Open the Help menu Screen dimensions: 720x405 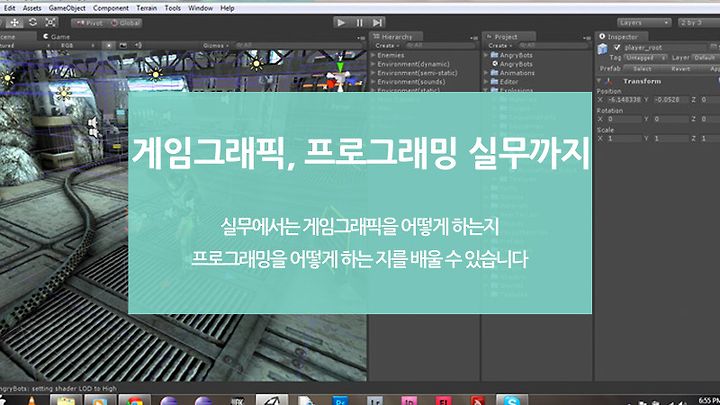227,8
